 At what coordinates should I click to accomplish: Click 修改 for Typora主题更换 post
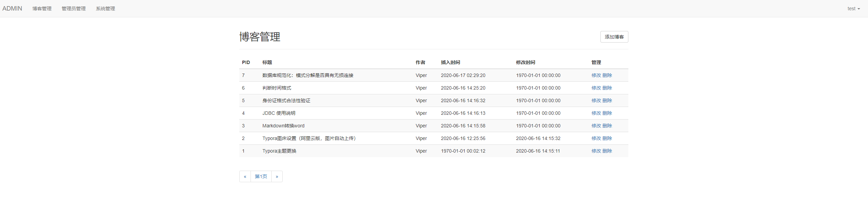[x=596, y=151]
